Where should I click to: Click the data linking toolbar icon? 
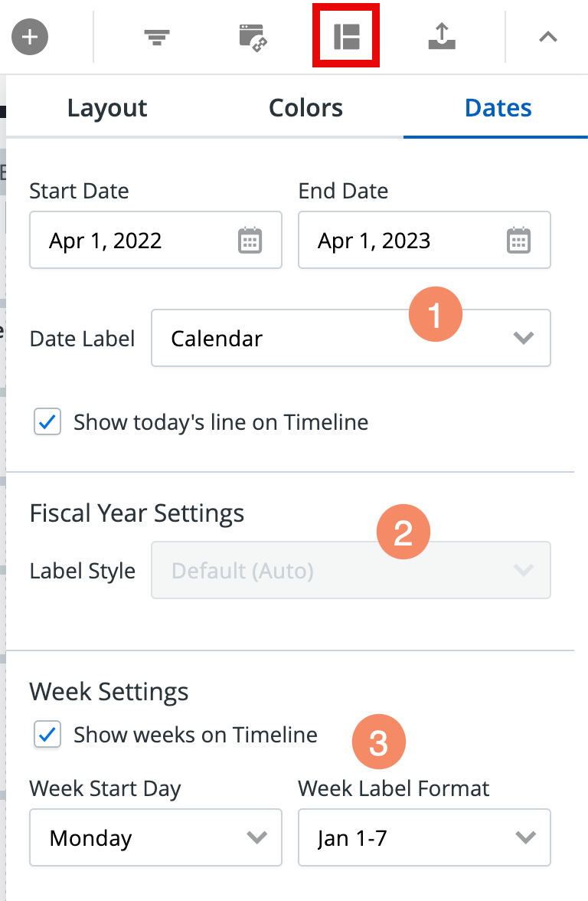(253, 35)
